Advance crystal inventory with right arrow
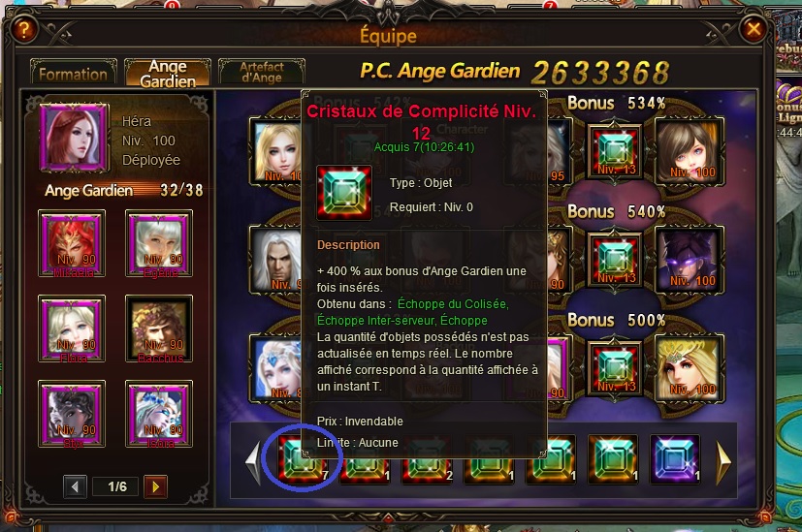The image size is (802, 532). click(723, 462)
